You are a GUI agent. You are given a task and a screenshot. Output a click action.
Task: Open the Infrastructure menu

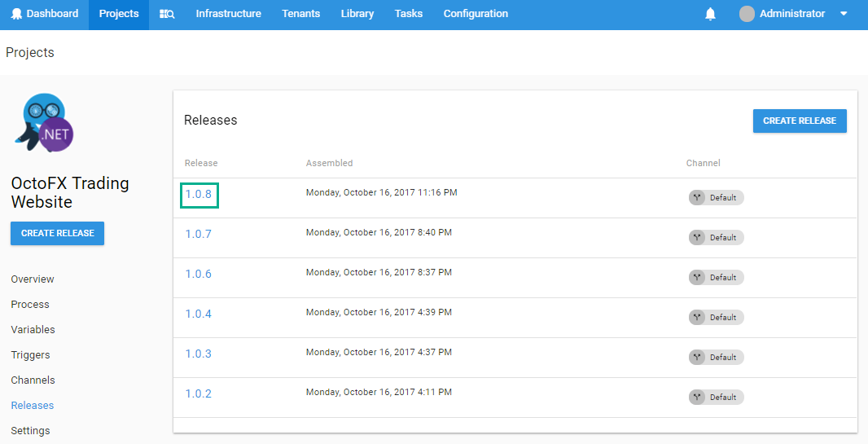tap(228, 14)
